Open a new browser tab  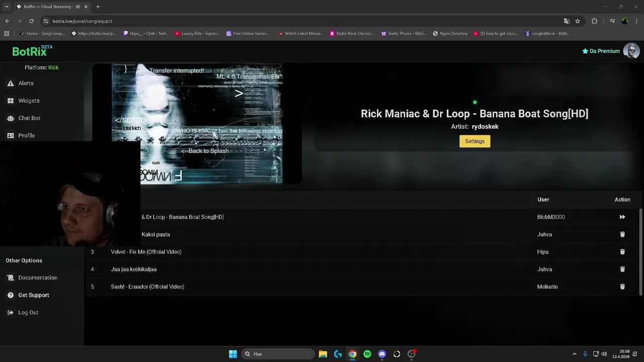pyautogui.click(x=98, y=7)
